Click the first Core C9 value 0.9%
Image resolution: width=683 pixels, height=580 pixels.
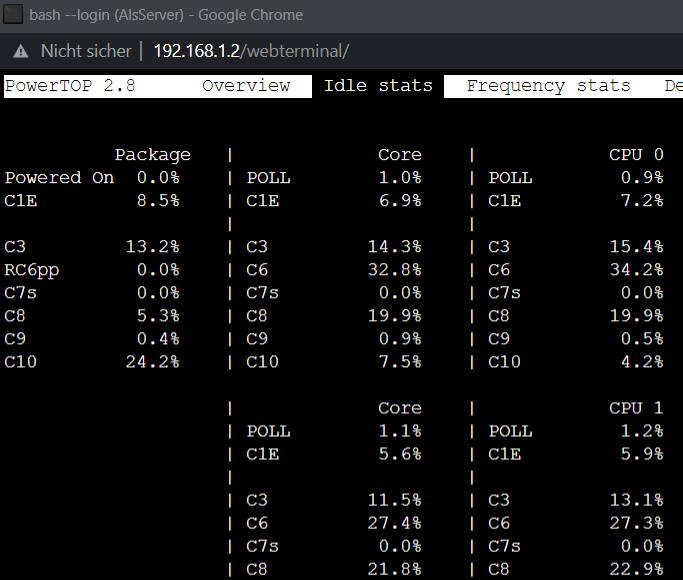[x=400, y=339]
